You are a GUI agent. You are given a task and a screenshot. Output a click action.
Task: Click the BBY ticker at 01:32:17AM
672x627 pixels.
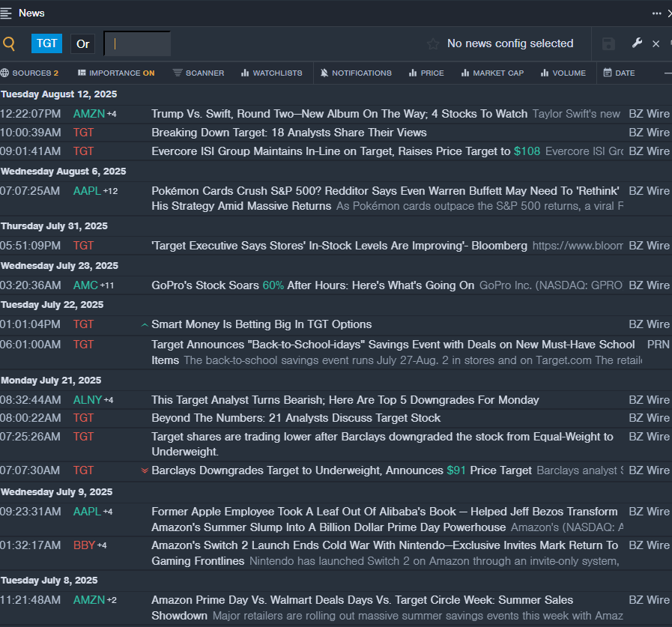pos(84,545)
